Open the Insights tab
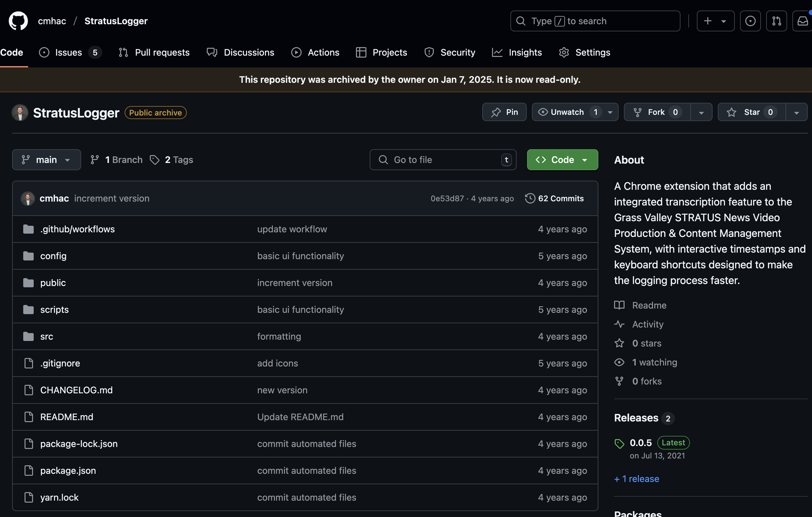812x517 pixels. pos(517,52)
